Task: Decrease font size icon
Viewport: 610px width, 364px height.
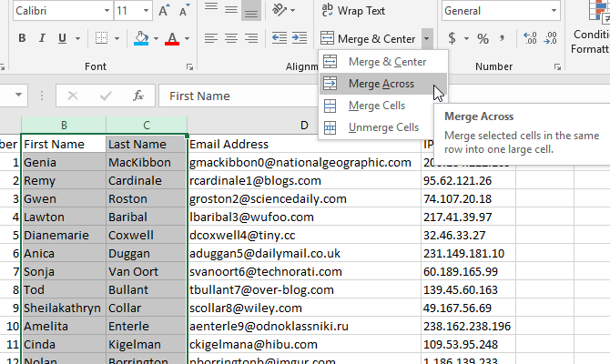Action: point(185,11)
